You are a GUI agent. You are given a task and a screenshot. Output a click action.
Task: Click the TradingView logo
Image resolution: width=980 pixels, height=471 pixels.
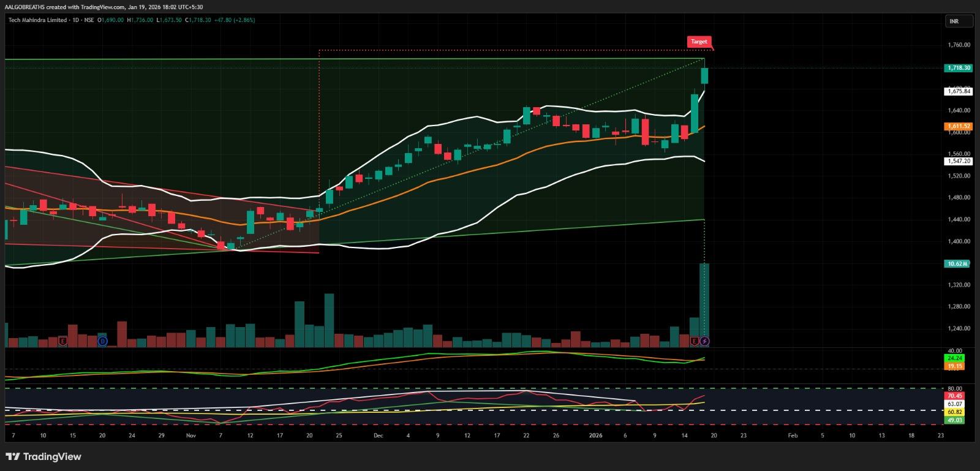click(43, 456)
